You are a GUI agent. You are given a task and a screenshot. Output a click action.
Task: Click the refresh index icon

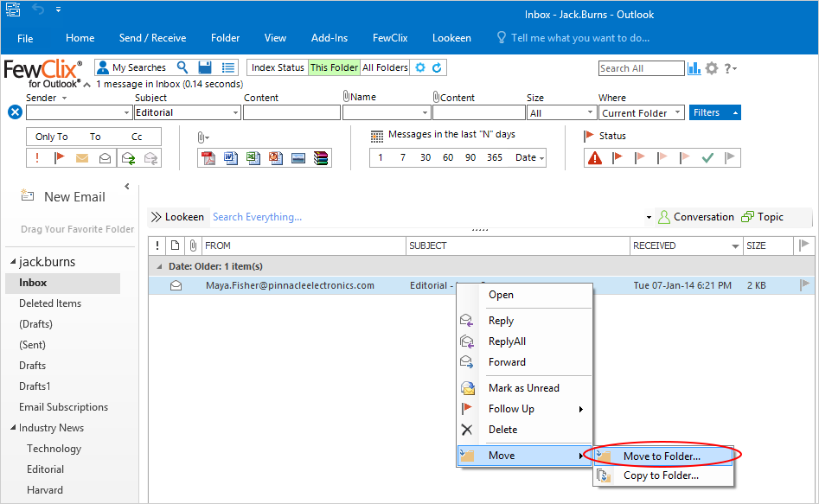(x=437, y=67)
